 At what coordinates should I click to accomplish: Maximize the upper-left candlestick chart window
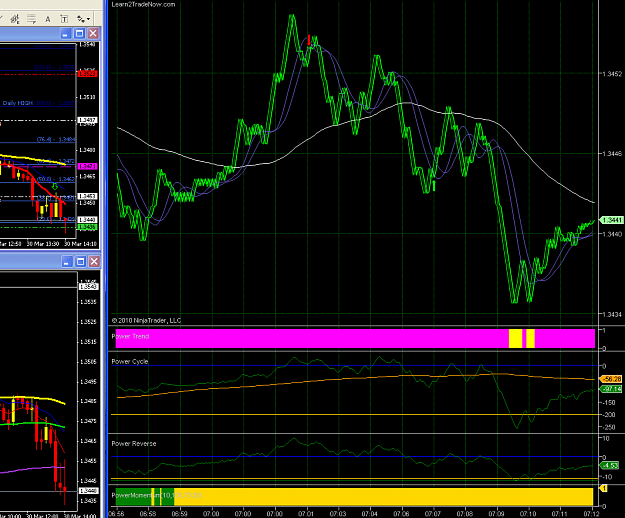click(79, 33)
